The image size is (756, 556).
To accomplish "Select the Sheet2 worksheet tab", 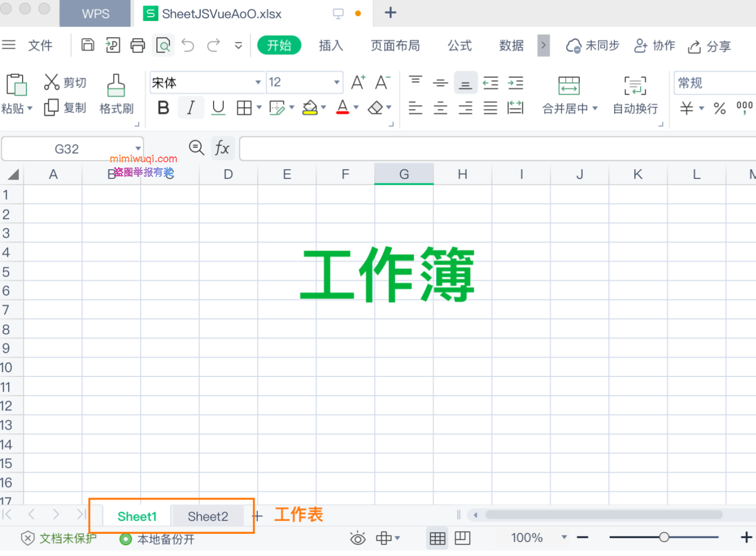I will click(x=208, y=517).
